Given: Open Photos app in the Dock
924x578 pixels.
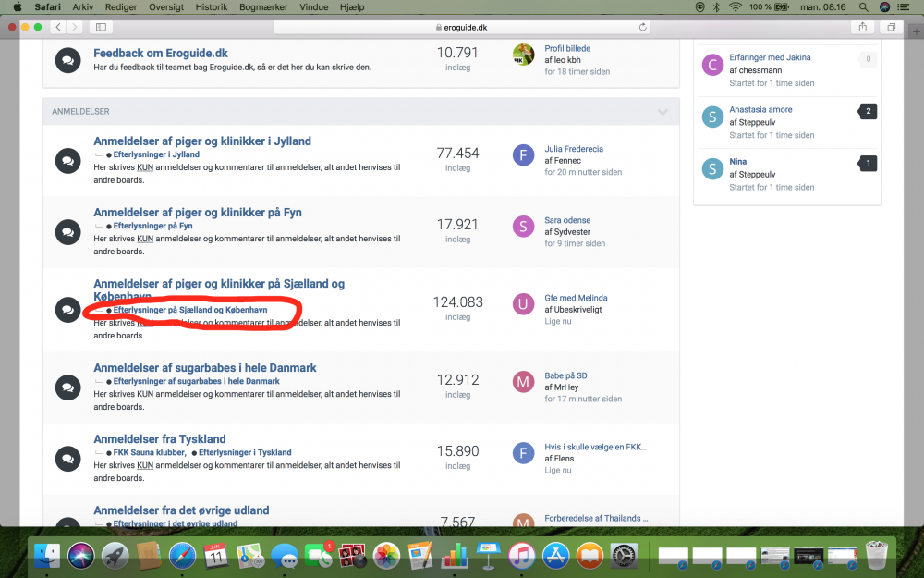Looking at the screenshot, I should (386, 556).
